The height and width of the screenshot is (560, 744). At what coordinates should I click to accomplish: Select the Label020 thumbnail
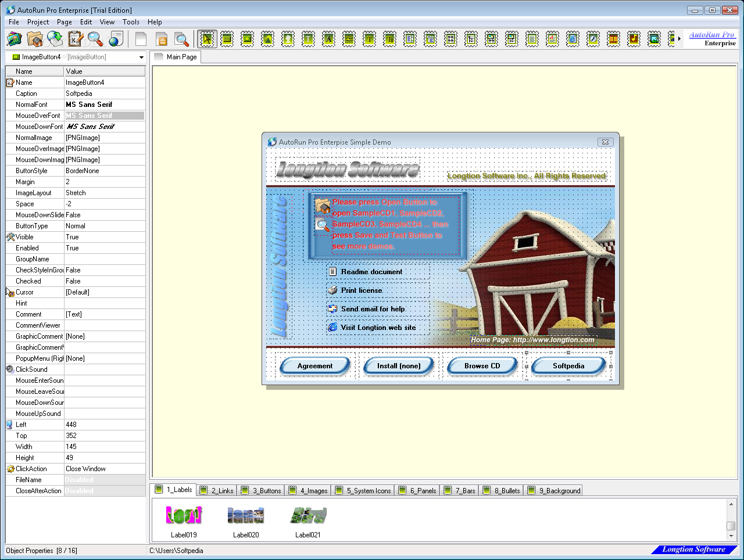click(246, 521)
